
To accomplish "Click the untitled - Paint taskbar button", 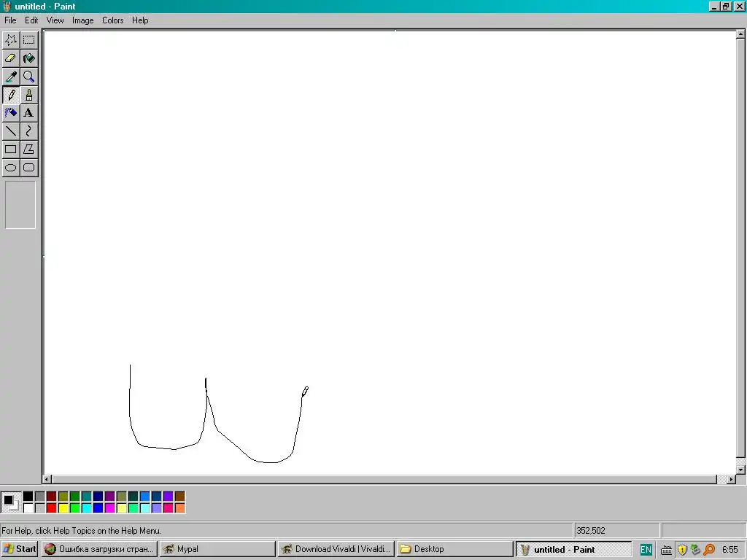I will pyautogui.click(x=573, y=549).
